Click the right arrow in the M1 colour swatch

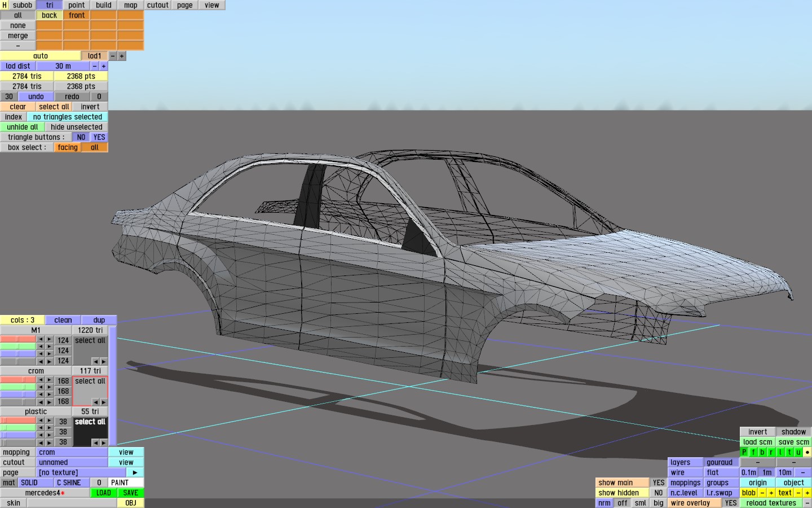point(103,361)
